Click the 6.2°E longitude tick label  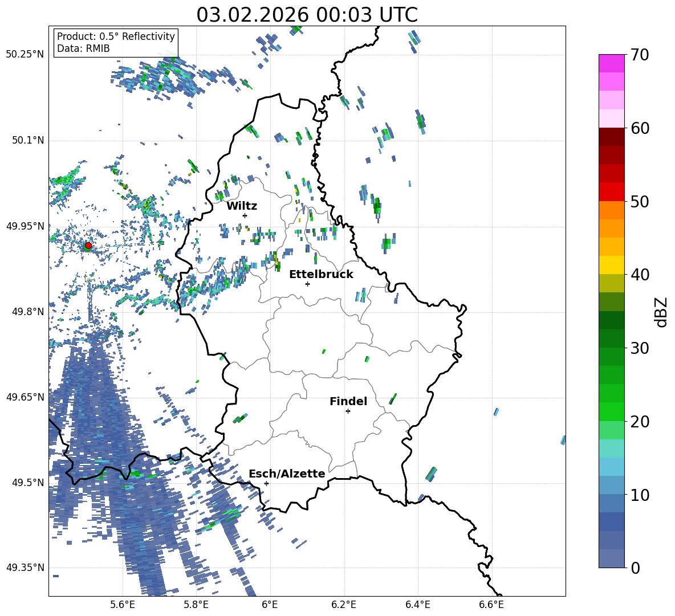click(x=344, y=605)
